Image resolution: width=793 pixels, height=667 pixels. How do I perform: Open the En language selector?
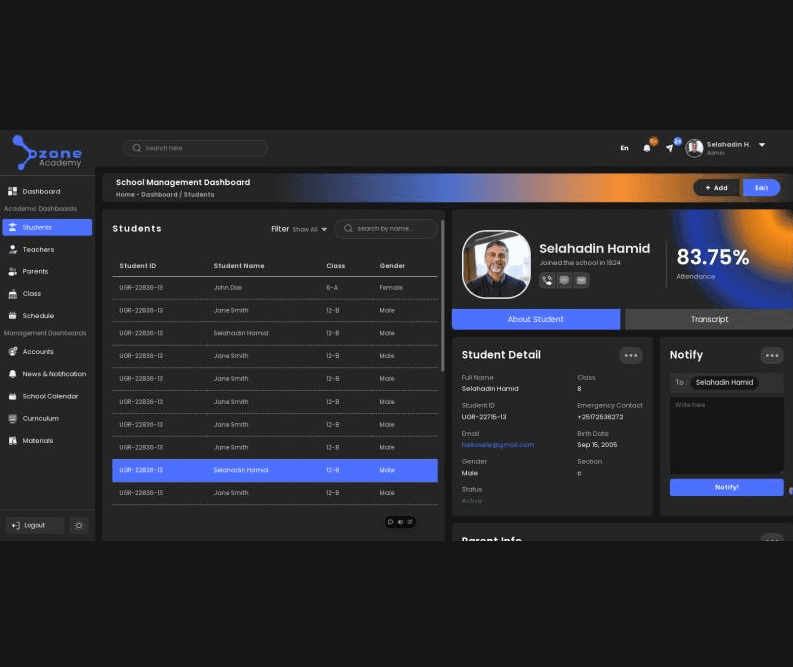pos(625,148)
